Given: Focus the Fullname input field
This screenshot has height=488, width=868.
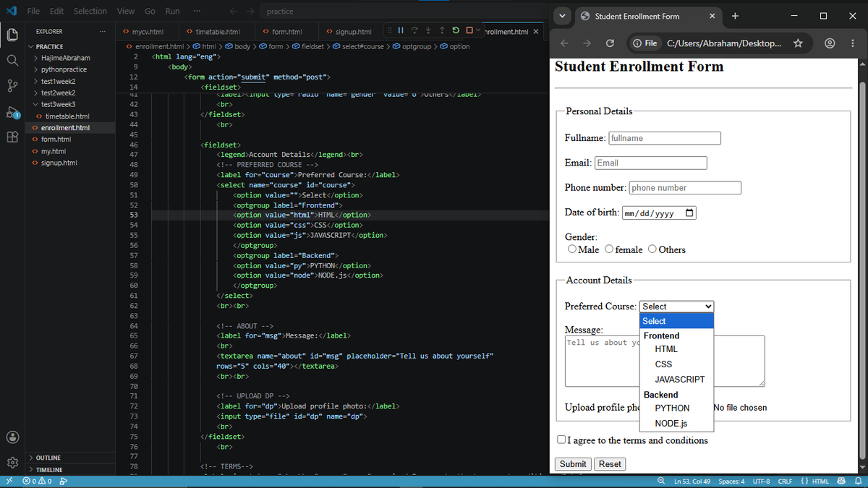Looking at the screenshot, I should pos(665,138).
